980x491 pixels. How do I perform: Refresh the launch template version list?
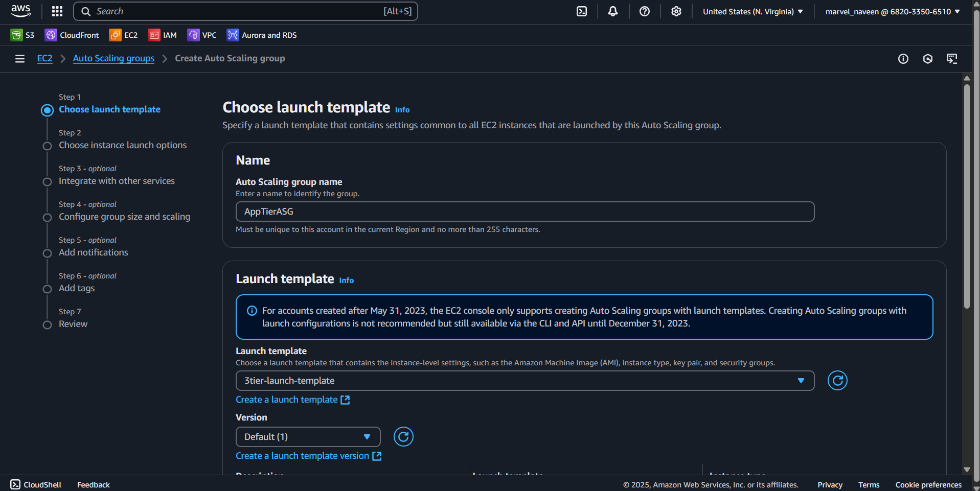(403, 437)
